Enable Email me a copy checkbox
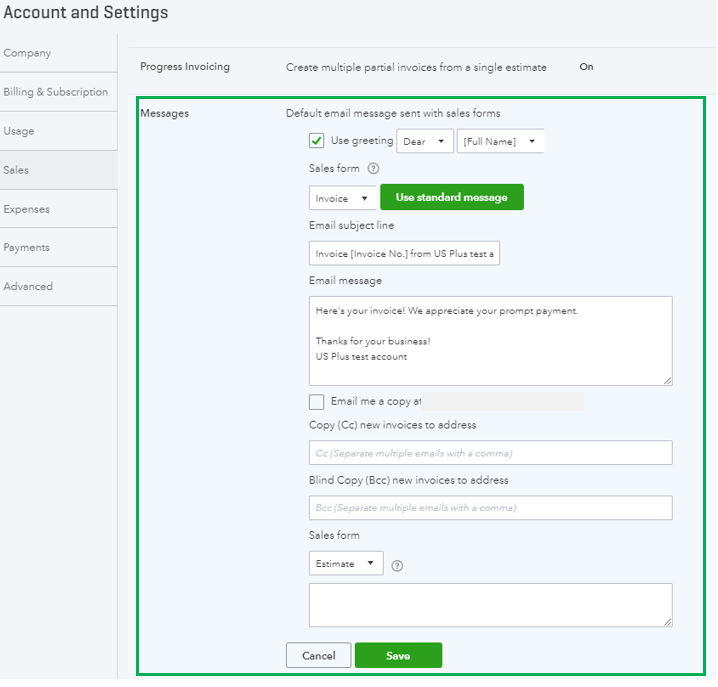The image size is (718, 687). pos(317,402)
